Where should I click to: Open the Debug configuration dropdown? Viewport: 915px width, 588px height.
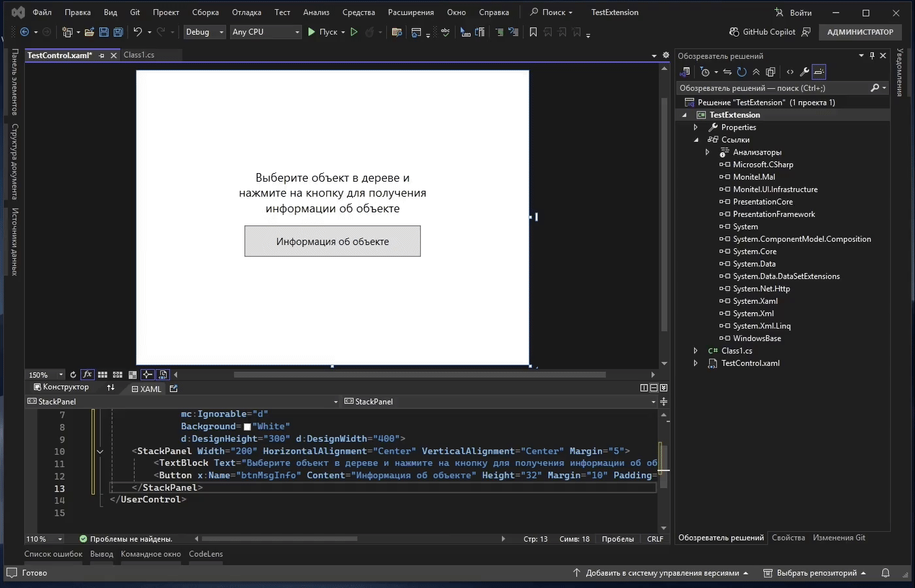[x=205, y=32]
